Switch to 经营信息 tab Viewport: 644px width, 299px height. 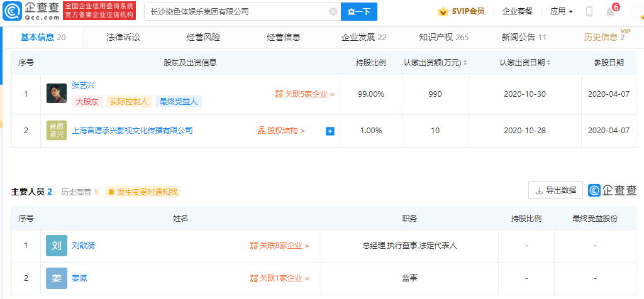click(284, 37)
